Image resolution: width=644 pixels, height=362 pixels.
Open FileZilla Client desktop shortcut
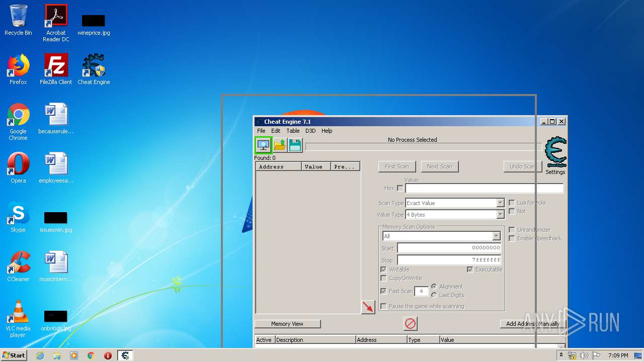pyautogui.click(x=56, y=70)
